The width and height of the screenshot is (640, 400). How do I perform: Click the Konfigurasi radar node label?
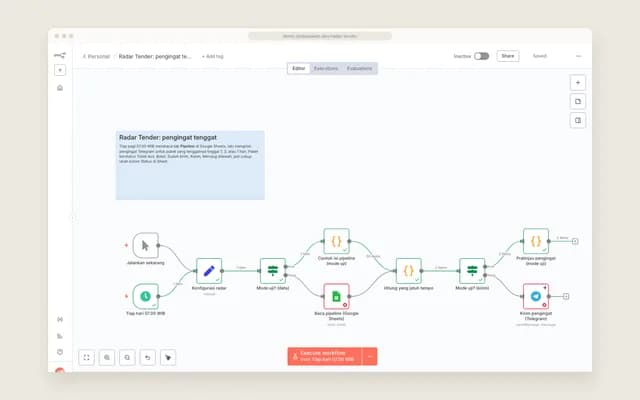click(209, 288)
